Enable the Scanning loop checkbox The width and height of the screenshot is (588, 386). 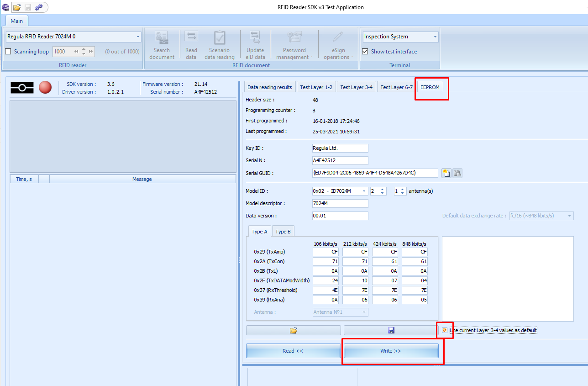tap(8, 52)
